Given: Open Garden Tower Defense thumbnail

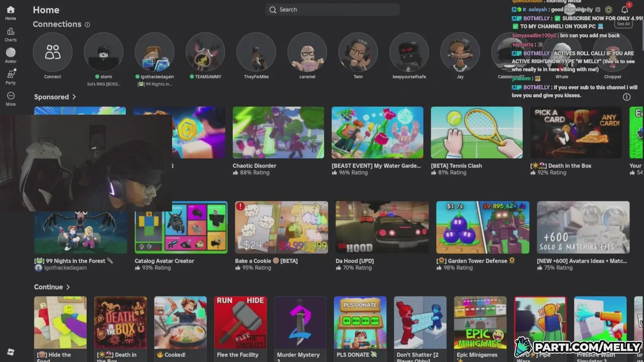Looking at the screenshot, I should (x=482, y=227).
